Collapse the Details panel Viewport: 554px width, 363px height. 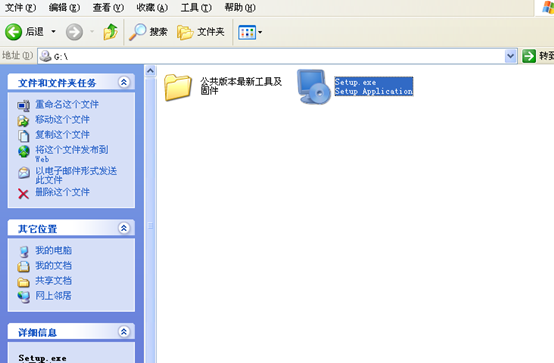tap(124, 332)
